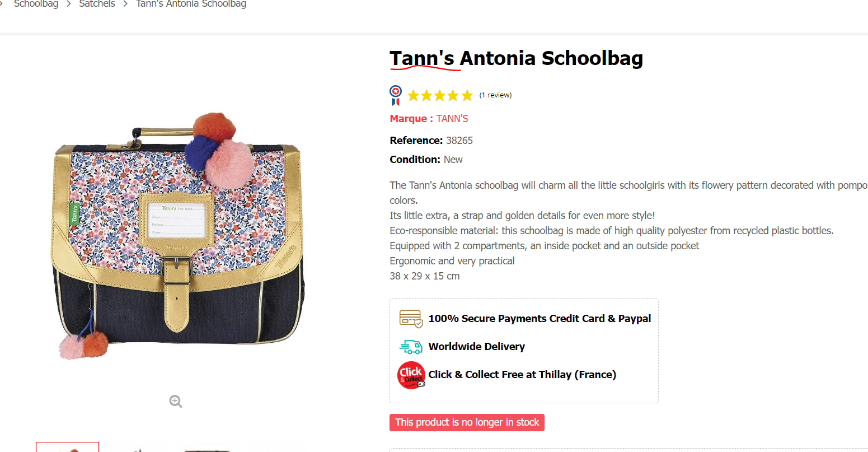Viewport: 868px width, 452px height.
Task: Click the chevron before Satchels breadcrumb
Action: (69, 4)
